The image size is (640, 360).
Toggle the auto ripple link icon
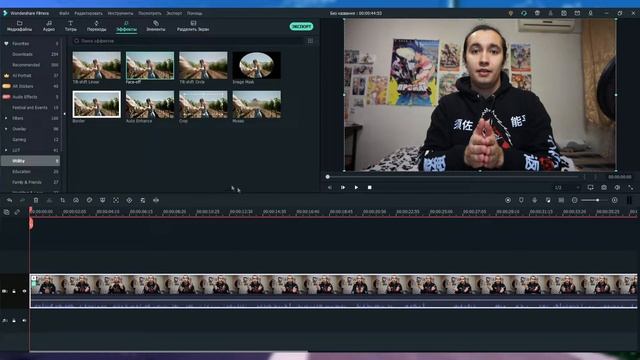[17, 212]
